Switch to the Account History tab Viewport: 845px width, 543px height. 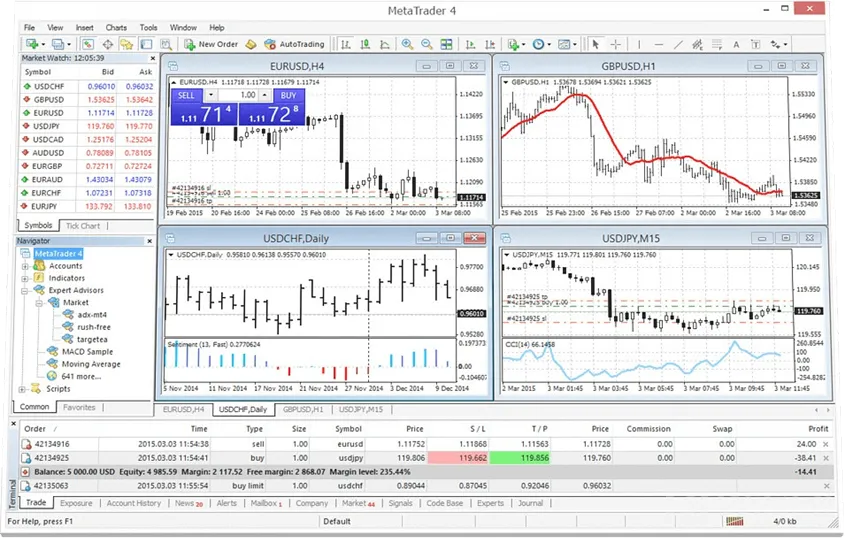134,504
